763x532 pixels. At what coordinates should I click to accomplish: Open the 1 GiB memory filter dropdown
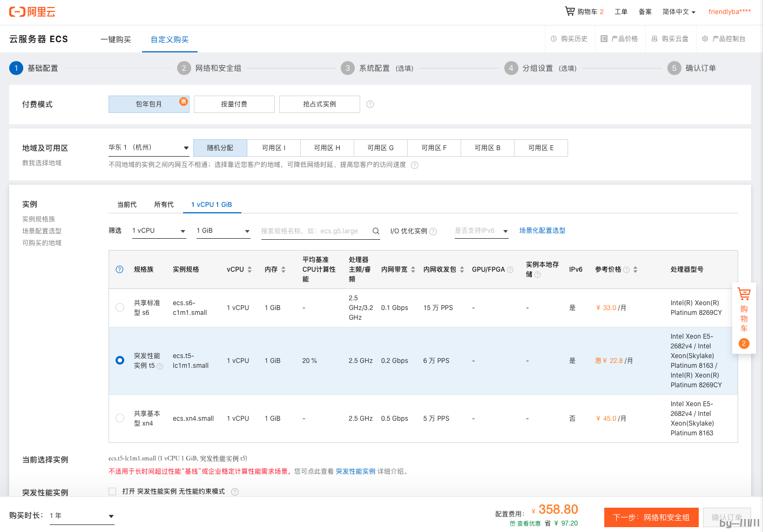click(224, 231)
